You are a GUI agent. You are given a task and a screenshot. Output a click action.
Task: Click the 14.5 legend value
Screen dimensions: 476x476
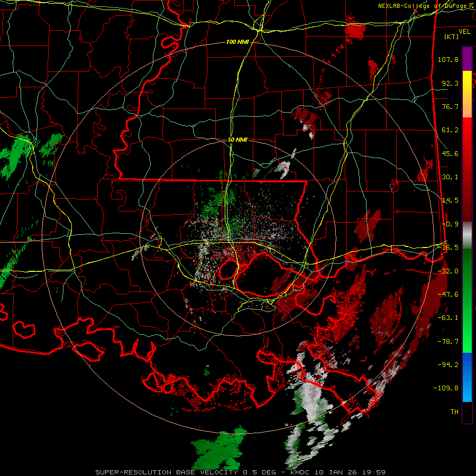pos(450,200)
